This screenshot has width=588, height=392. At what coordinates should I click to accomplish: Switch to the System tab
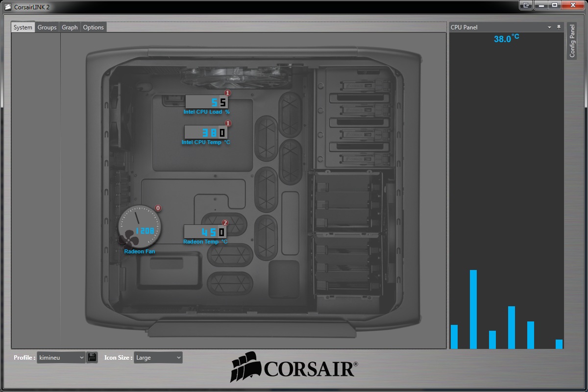point(23,27)
